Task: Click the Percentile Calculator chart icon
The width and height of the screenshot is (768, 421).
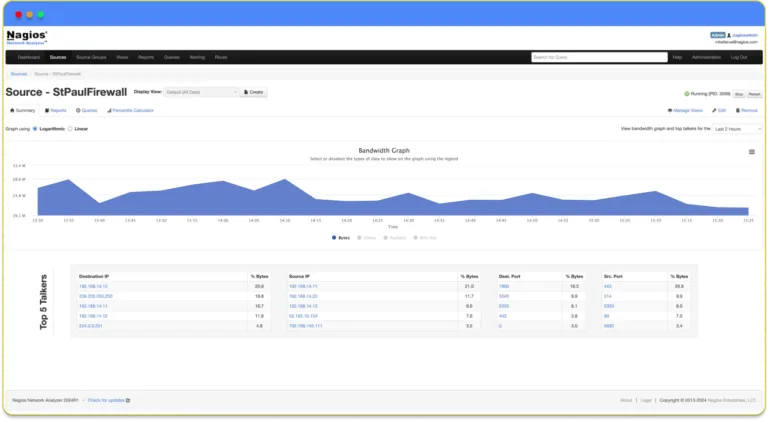Action: (x=109, y=110)
